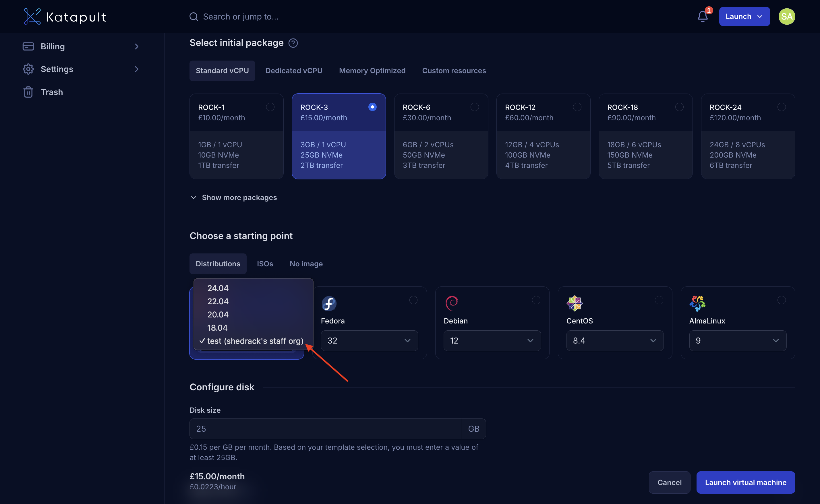Open notifications via the bell icon
The height and width of the screenshot is (504, 820).
[703, 16]
